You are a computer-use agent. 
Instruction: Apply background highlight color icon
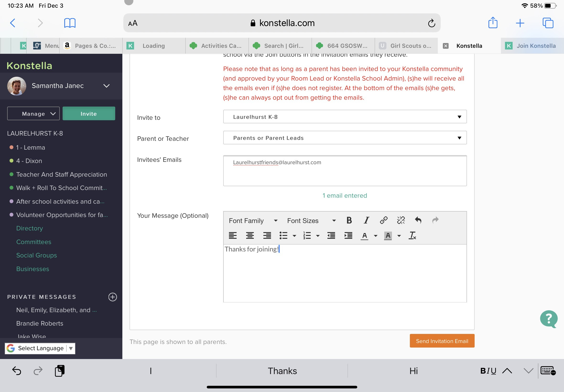tap(388, 236)
